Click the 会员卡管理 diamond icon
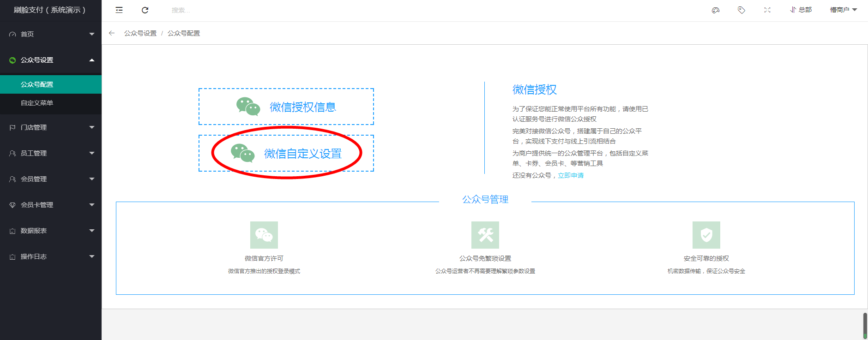Viewport: 868px width, 340px height. tap(12, 205)
